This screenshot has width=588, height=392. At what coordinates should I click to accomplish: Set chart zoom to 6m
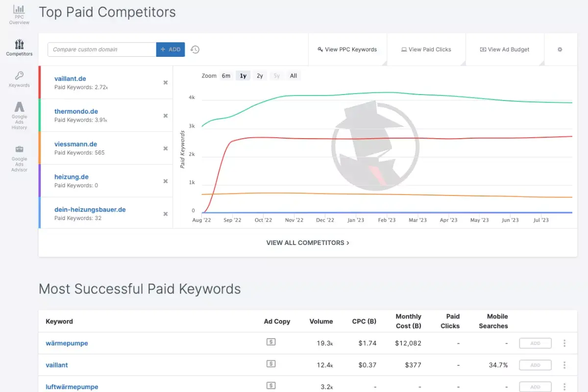pos(226,76)
